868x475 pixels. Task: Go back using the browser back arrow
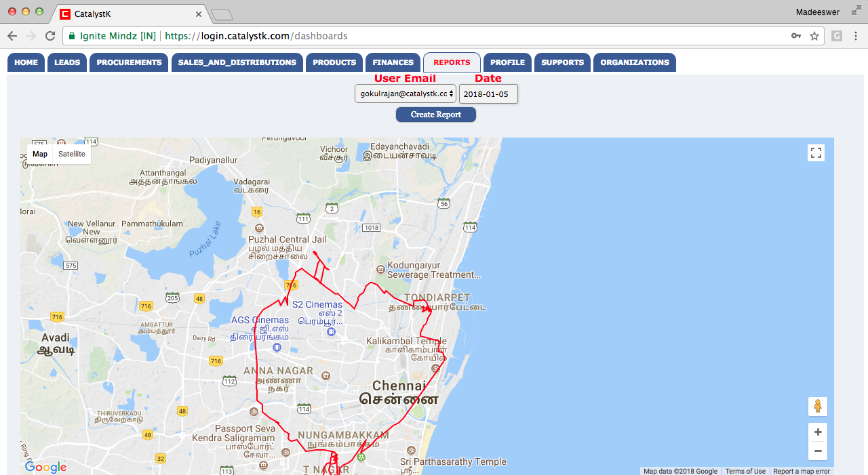coord(12,36)
